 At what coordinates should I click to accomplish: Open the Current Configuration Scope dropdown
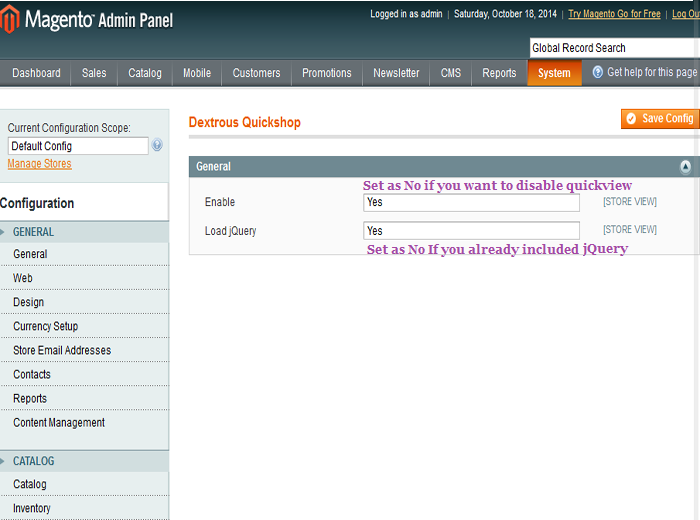78,146
